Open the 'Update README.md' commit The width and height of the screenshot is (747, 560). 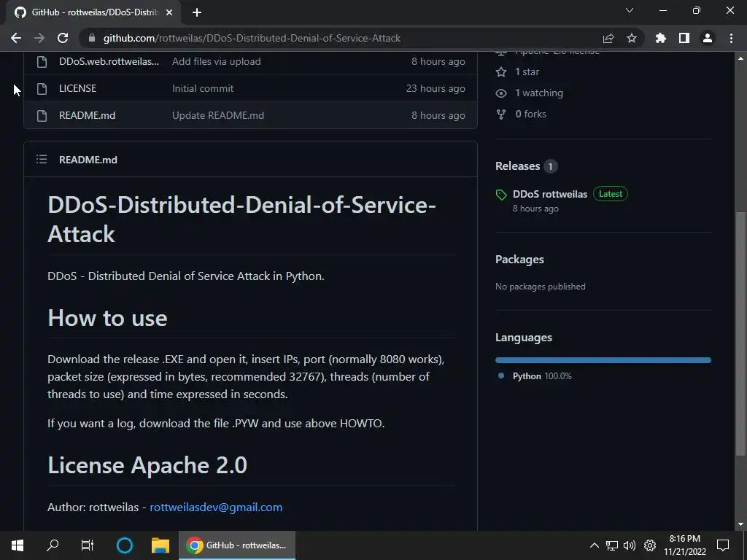point(217,115)
